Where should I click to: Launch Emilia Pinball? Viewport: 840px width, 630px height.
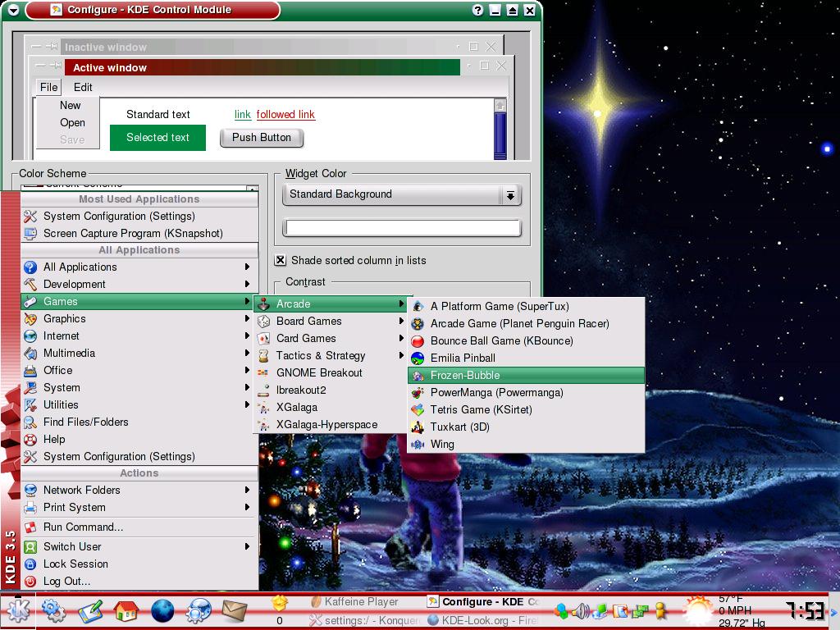[x=526, y=358]
